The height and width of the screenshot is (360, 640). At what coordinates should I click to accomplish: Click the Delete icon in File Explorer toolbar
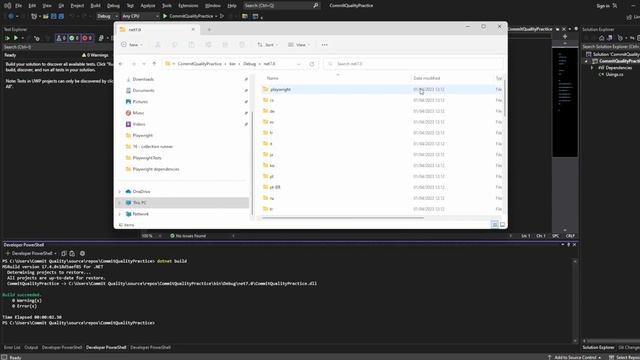click(x=242, y=45)
